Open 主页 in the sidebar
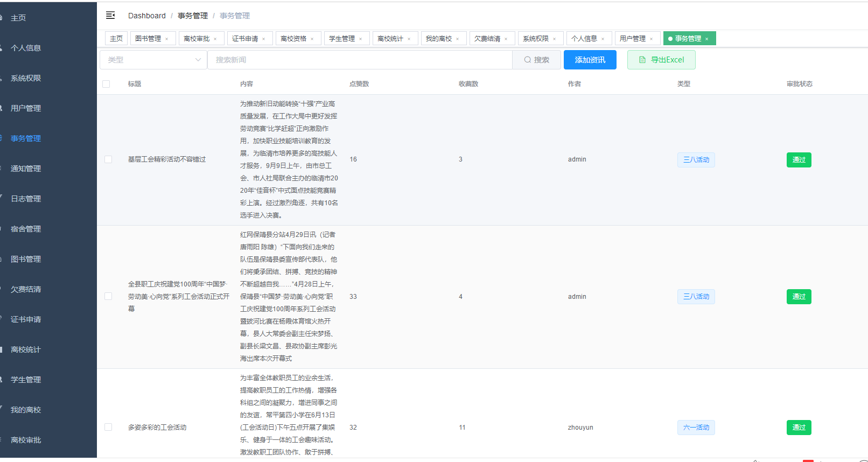The image size is (868, 462). tap(48, 18)
